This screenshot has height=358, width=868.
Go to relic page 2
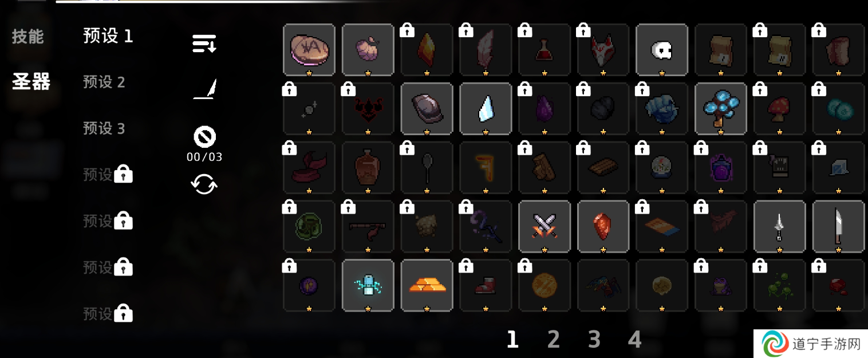pyautogui.click(x=553, y=340)
